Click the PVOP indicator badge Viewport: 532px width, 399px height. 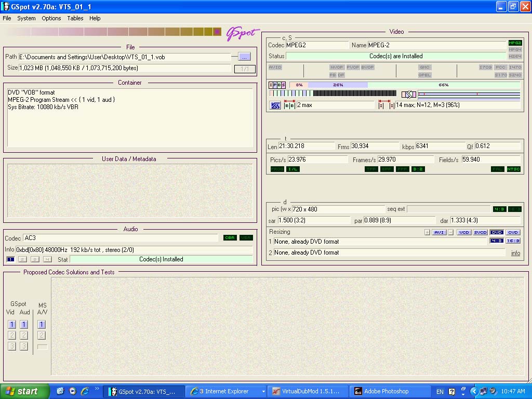(353, 67)
